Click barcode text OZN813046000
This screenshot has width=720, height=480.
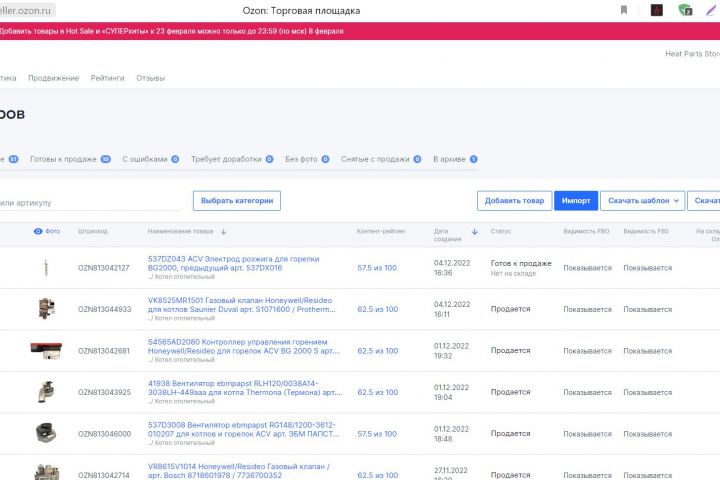pos(105,434)
